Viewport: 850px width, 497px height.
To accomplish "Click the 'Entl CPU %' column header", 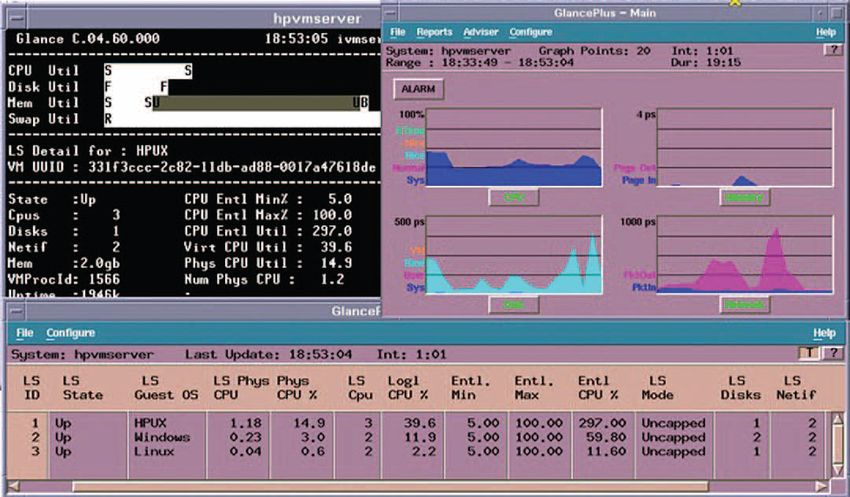I will tap(598, 388).
